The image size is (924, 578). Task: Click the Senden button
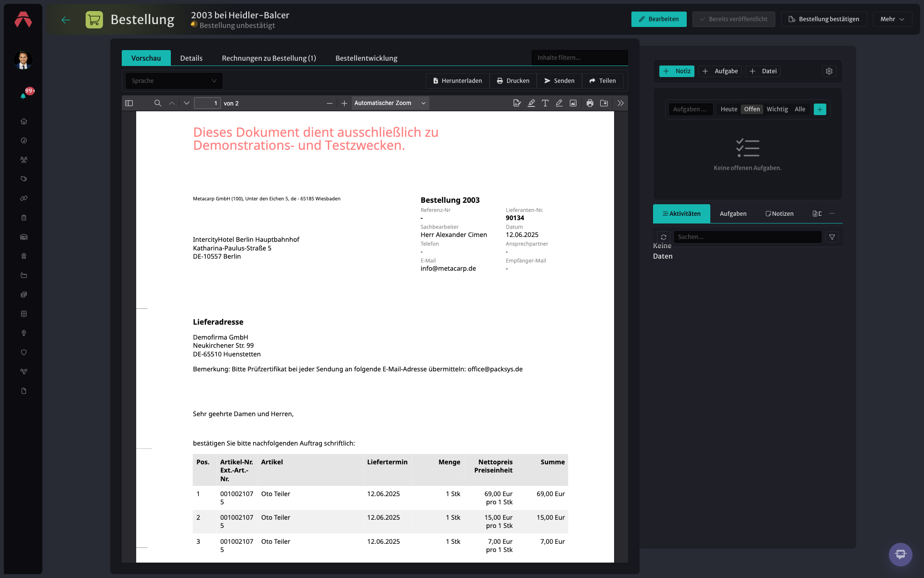(x=559, y=81)
